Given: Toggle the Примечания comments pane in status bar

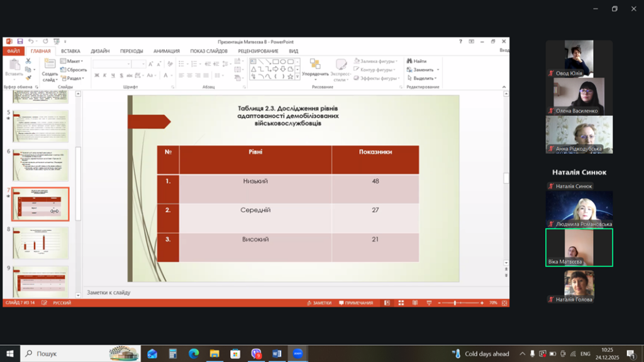Looking at the screenshot, I should point(355,303).
